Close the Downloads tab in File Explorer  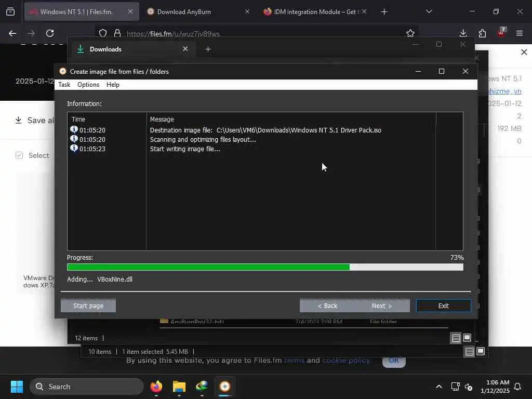(185, 49)
